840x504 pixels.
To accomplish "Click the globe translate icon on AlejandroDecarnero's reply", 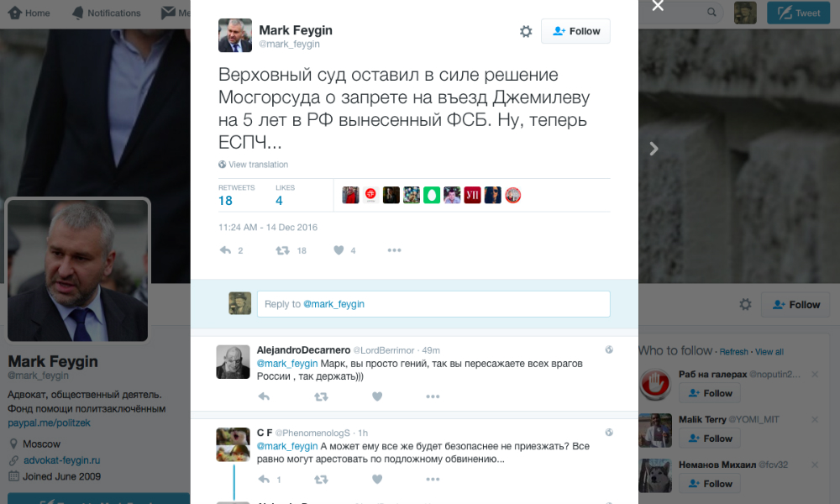I will tap(609, 349).
